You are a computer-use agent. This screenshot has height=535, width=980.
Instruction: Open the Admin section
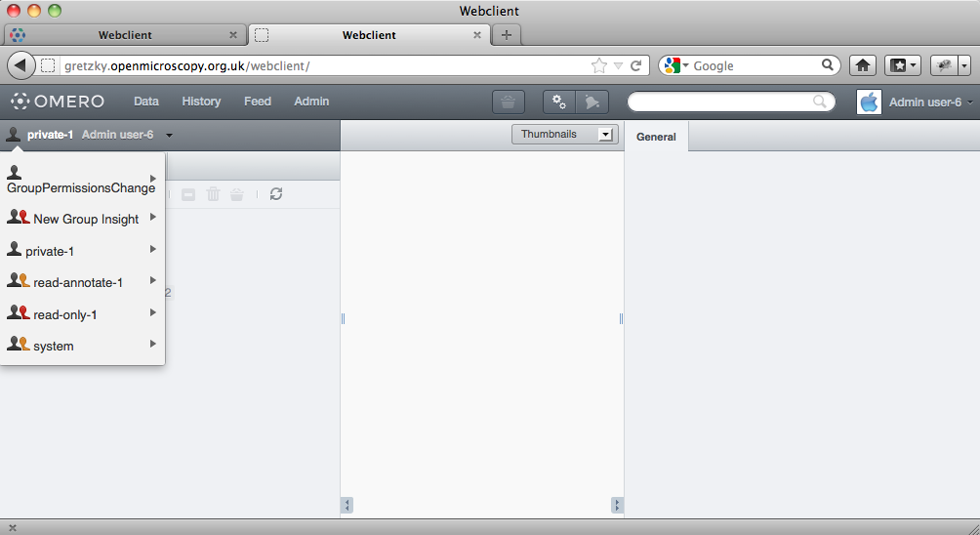311,102
